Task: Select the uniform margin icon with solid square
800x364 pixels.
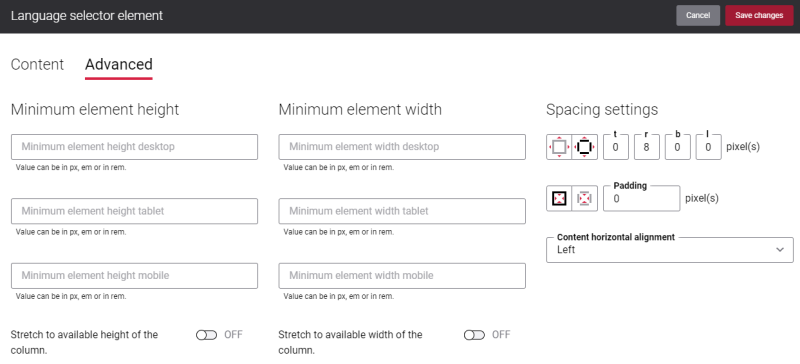Action: coord(559,147)
